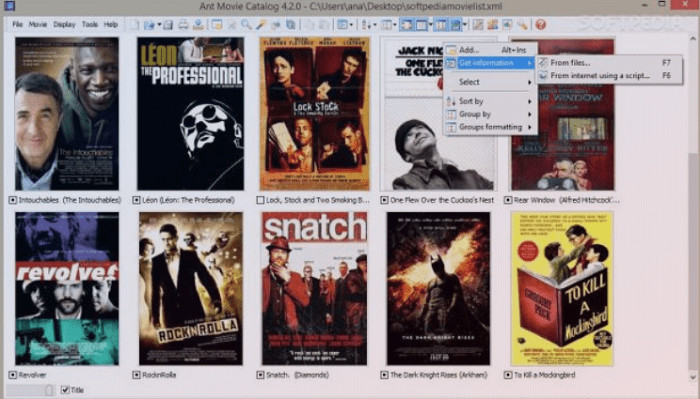This screenshot has height=399, width=700.
Task: Open the Movie menu
Action: click(38, 25)
